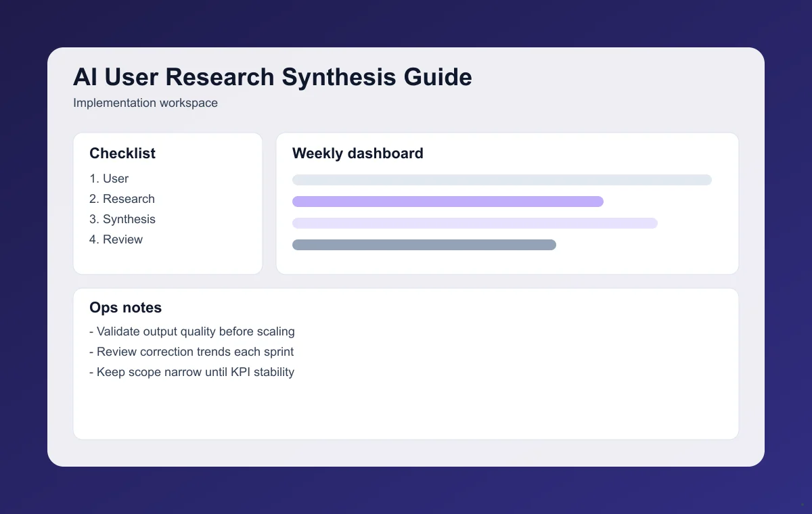Select the purple progress bar

[447, 201]
